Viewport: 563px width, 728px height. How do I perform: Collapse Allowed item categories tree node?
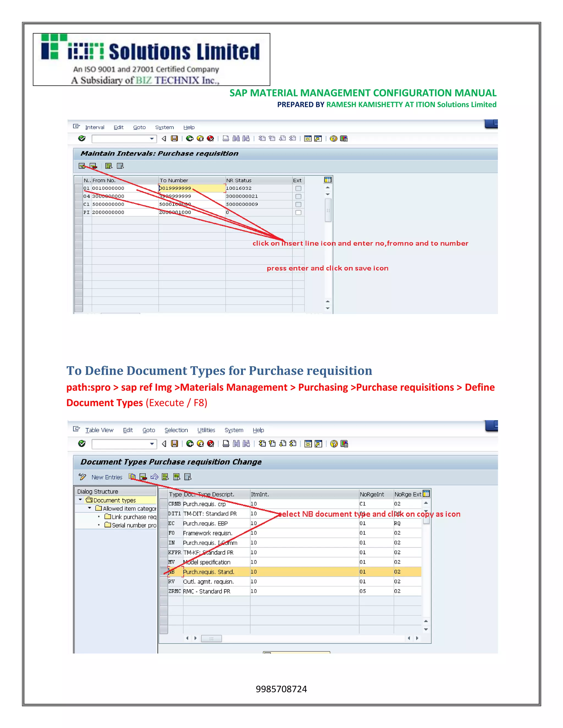90,508
